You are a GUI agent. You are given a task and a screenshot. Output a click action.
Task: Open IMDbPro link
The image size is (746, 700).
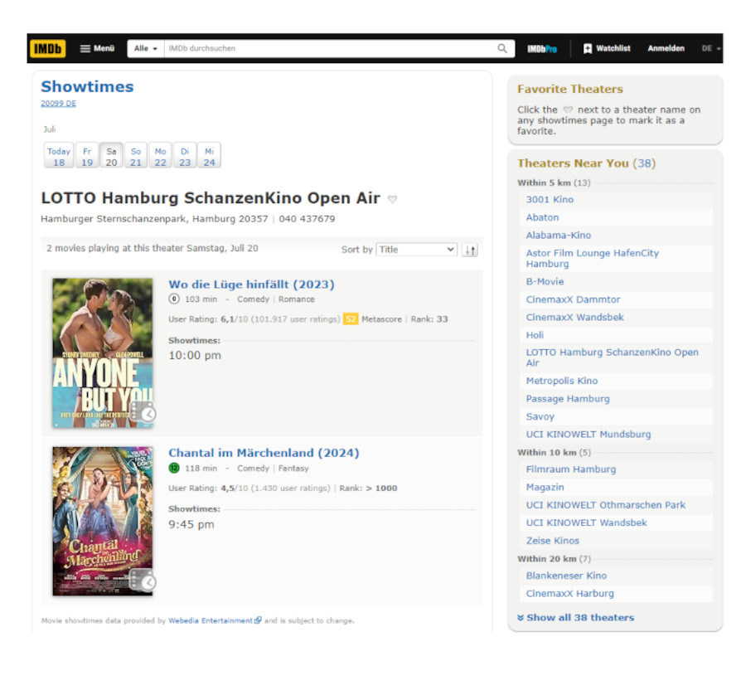tap(542, 49)
